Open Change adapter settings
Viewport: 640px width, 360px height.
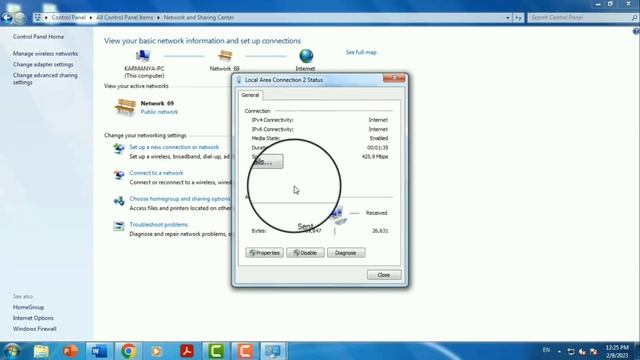(x=43, y=64)
